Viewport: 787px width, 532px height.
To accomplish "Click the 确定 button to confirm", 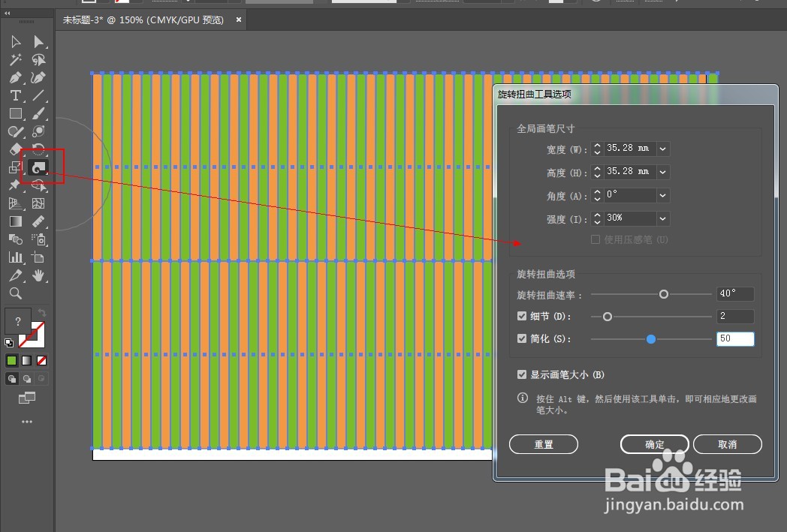I will [x=654, y=443].
